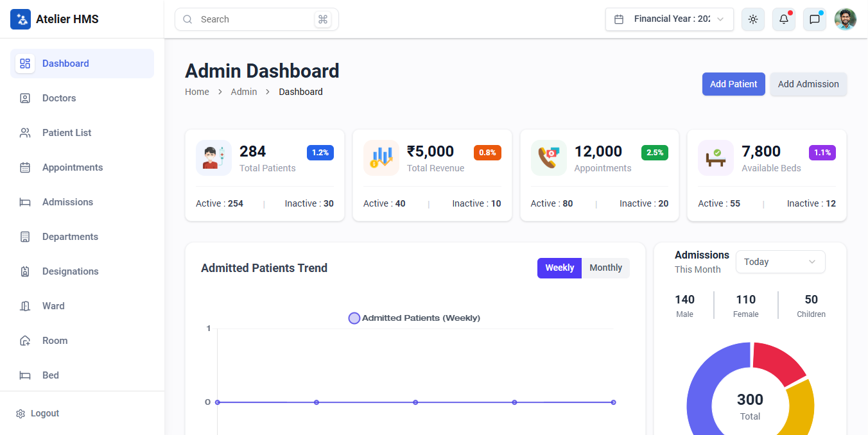Click the red segment of donut chart
The height and width of the screenshot is (435, 868).
click(x=777, y=361)
